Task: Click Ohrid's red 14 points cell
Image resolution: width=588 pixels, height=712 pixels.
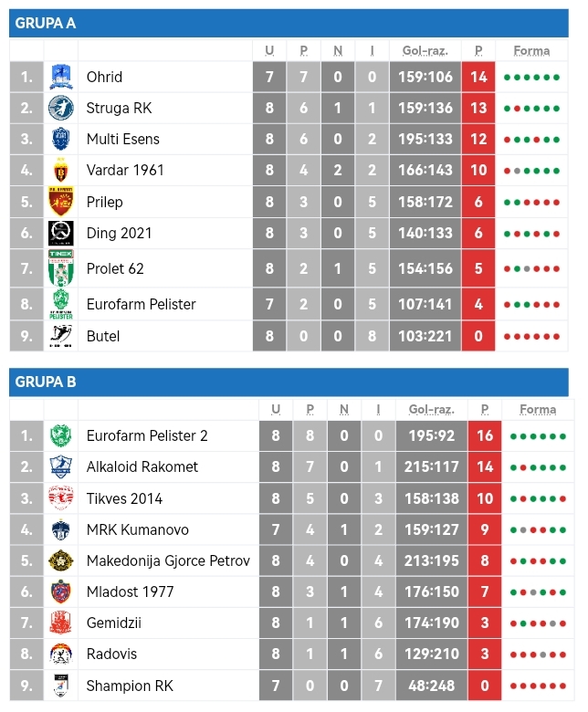Action: (x=478, y=77)
